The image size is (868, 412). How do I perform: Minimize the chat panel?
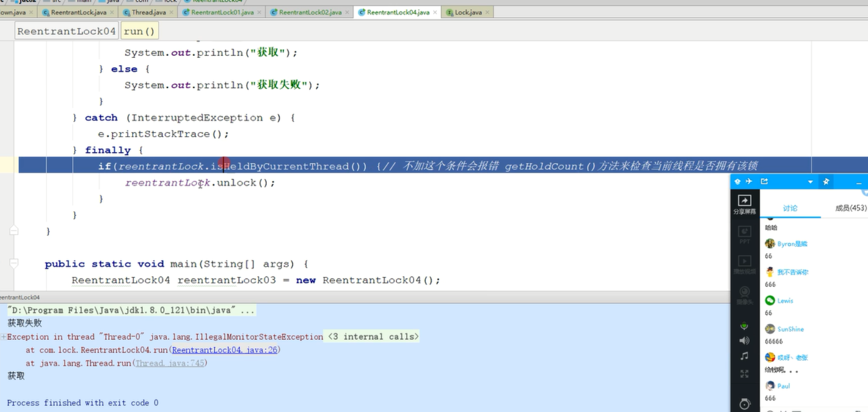coord(859,183)
